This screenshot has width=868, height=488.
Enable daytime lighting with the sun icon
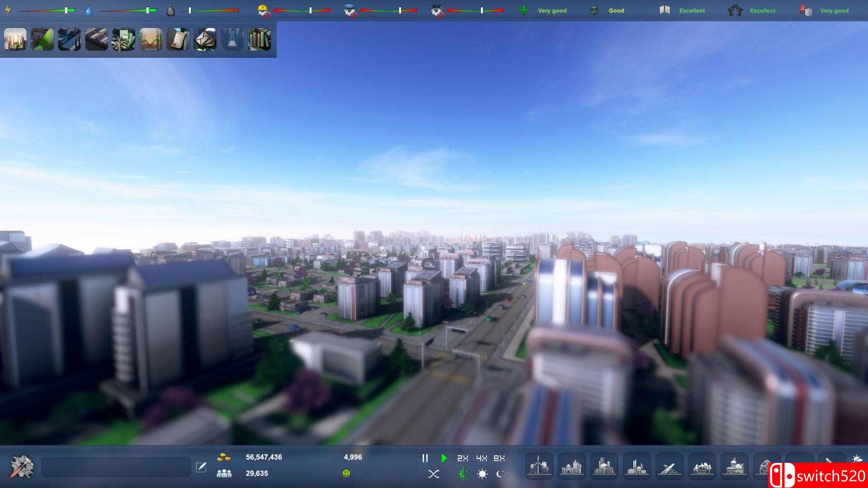(481, 474)
